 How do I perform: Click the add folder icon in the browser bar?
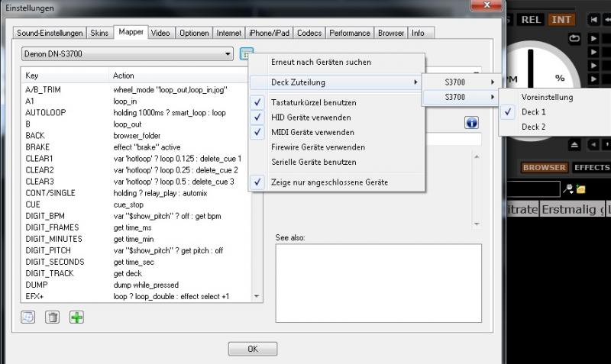click(x=580, y=188)
